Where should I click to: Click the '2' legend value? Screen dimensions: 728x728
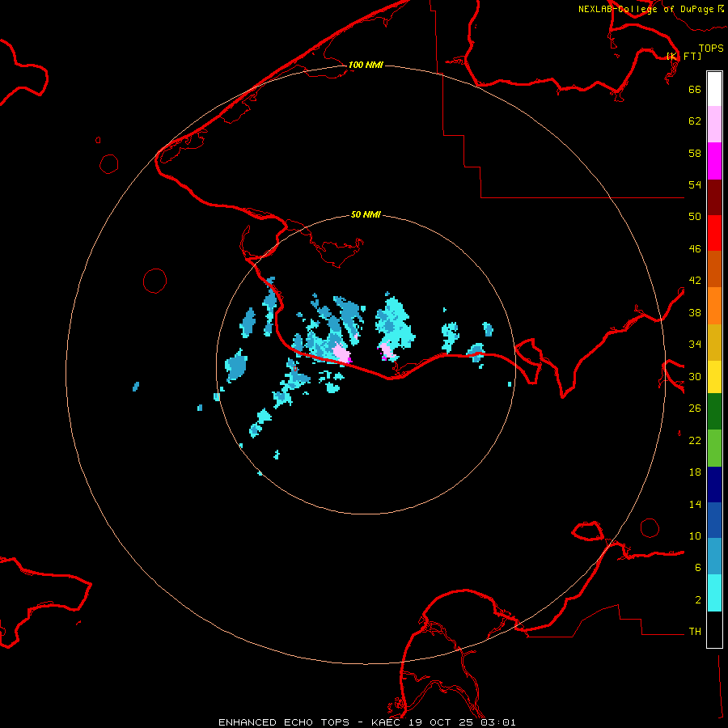click(x=698, y=600)
